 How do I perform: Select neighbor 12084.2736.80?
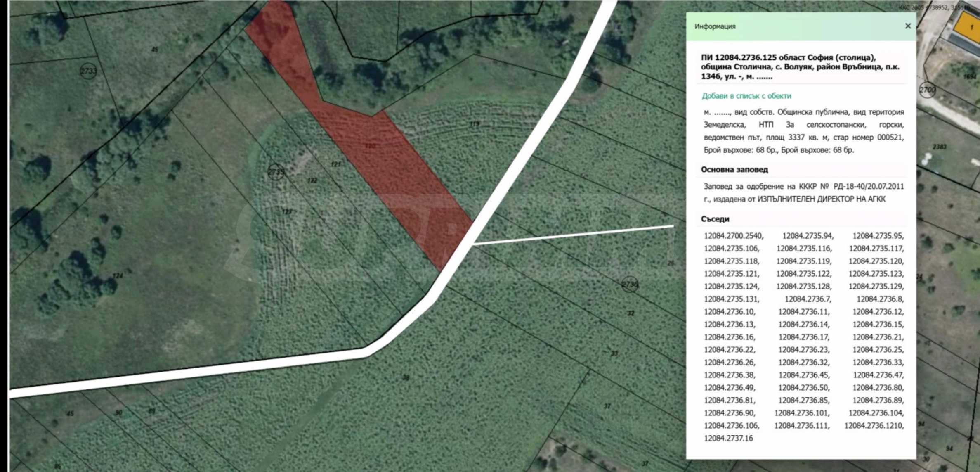tap(878, 387)
